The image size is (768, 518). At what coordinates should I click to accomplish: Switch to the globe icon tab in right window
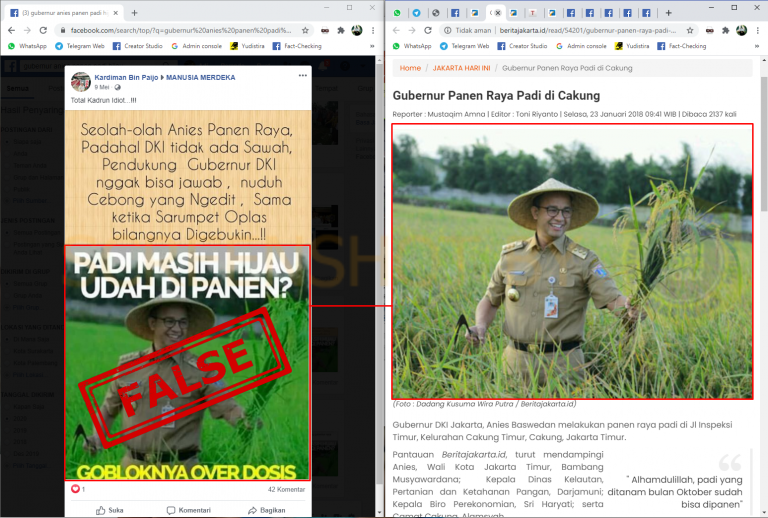click(x=435, y=13)
